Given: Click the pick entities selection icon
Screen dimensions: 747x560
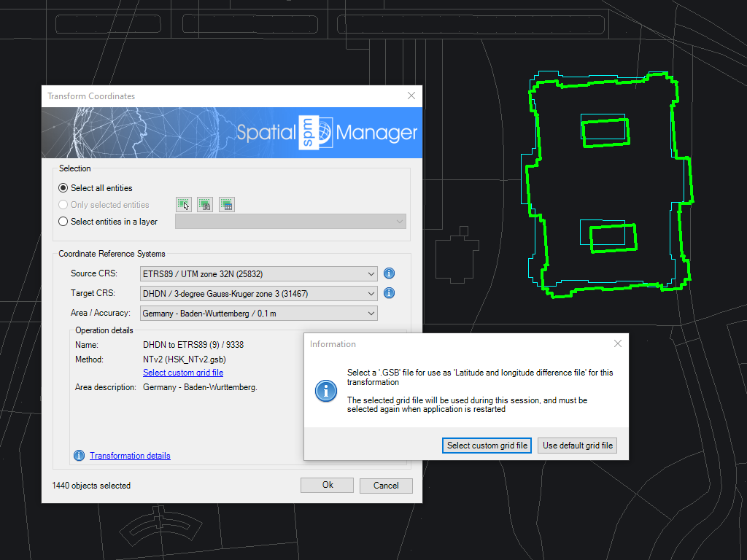Looking at the screenshot, I should (184, 205).
